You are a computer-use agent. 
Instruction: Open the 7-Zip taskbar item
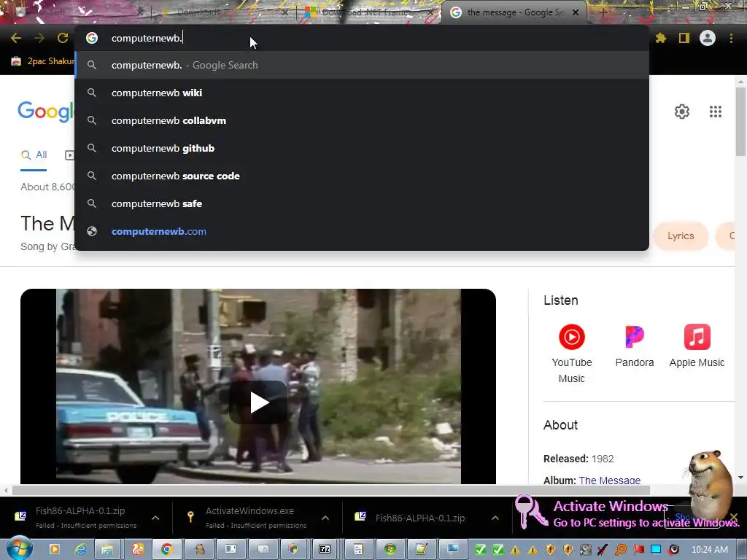[325, 549]
